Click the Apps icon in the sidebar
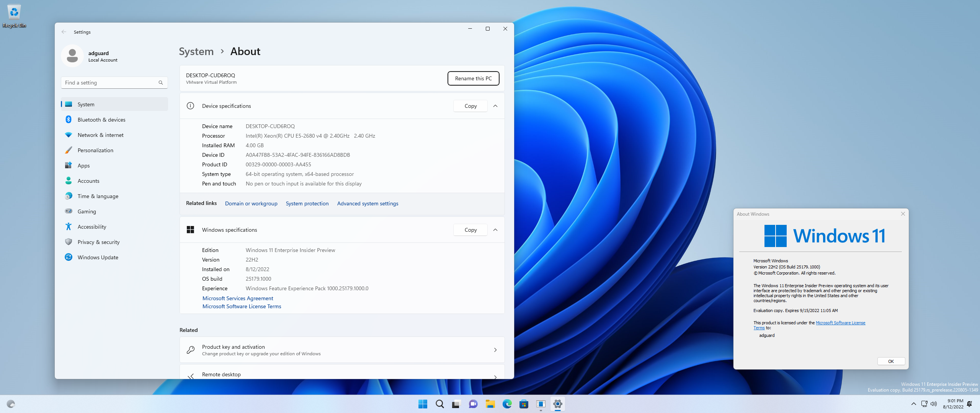This screenshot has width=980, height=413. tap(69, 166)
